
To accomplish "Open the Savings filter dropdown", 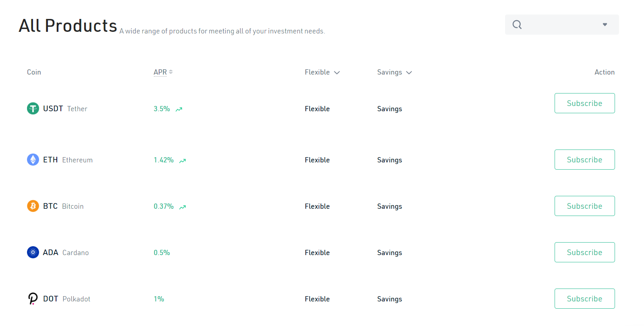I will click(394, 72).
